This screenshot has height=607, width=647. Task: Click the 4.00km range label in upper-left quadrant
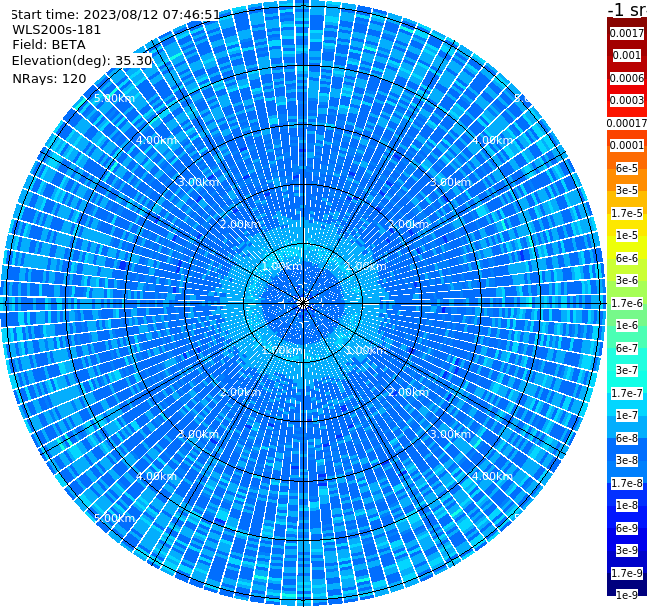[156, 140]
